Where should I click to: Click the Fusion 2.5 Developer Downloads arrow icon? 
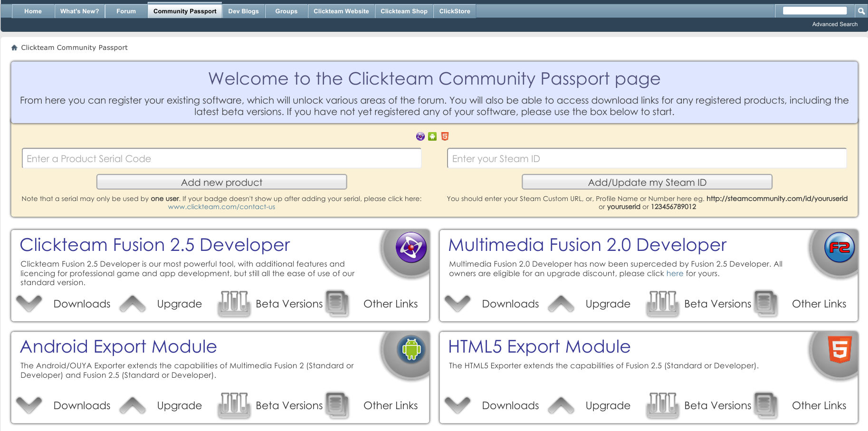point(29,304)
